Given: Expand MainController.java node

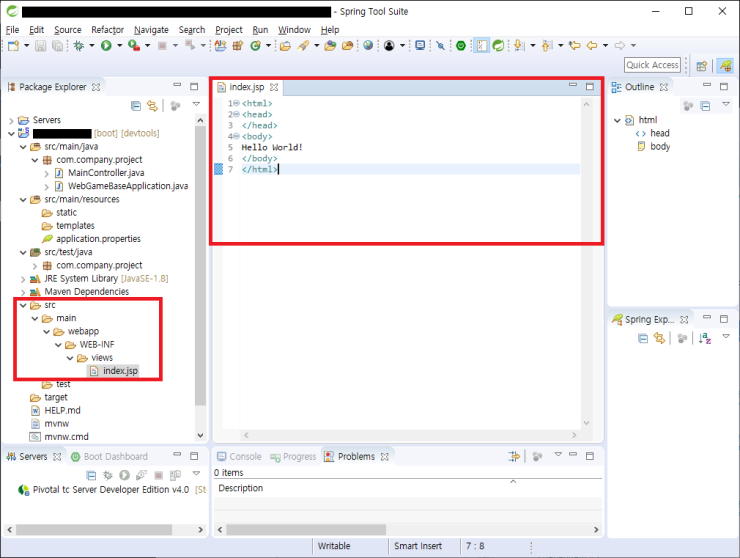Looking at the screenshot, I should tap(47, 173).
